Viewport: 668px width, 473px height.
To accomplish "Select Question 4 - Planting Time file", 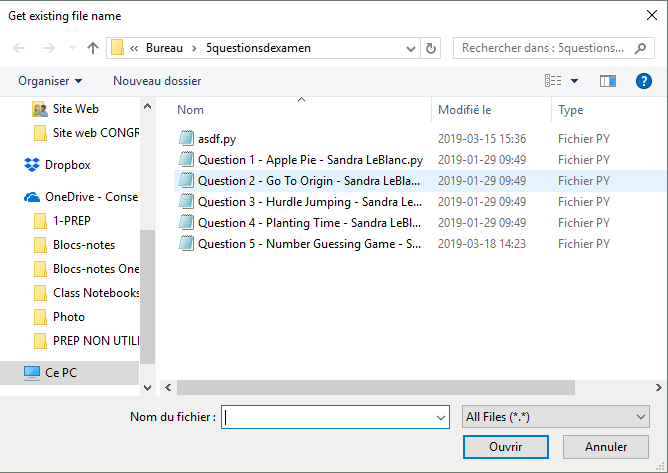I will click(309, 222).
